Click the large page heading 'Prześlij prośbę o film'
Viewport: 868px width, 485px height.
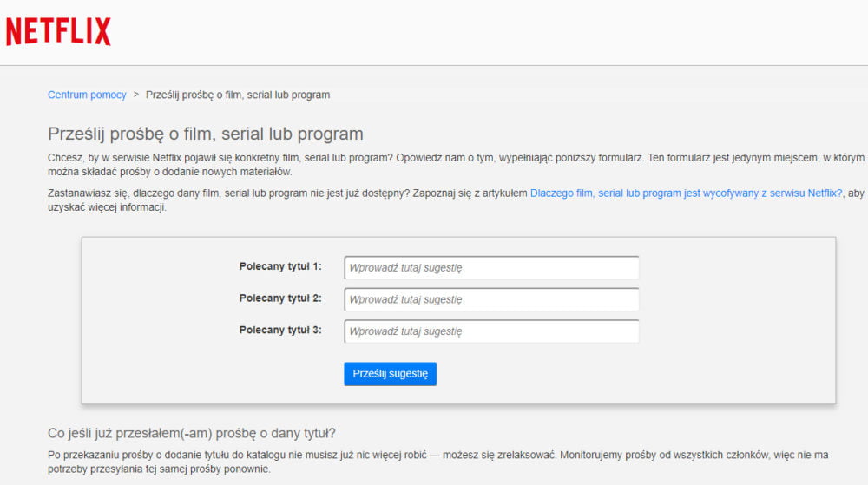(205, 134)
